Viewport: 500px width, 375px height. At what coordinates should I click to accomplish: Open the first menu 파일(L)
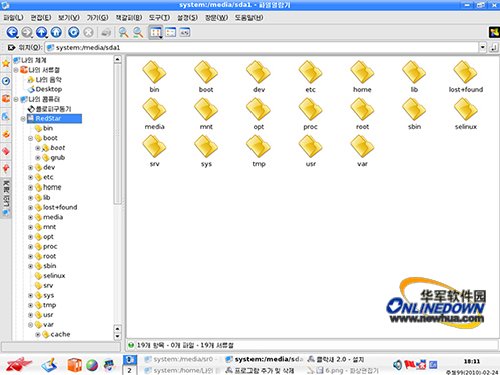[x=13, y=17]
